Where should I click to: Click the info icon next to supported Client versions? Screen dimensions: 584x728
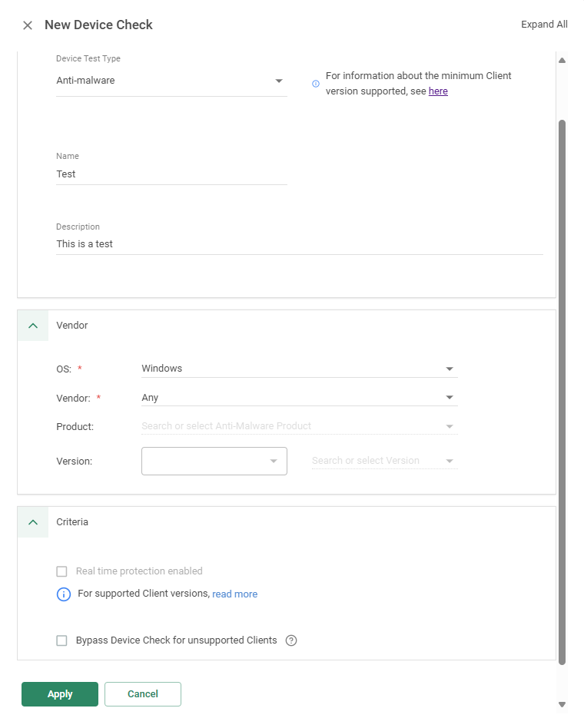tap(63, 594)
